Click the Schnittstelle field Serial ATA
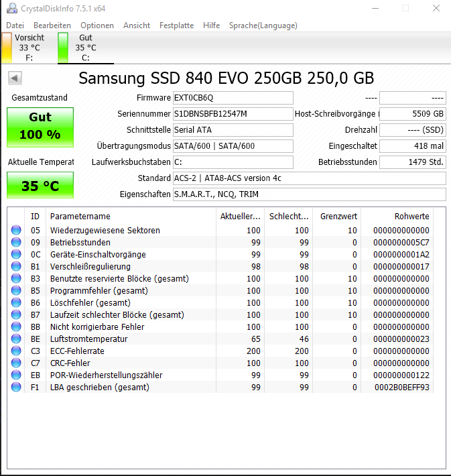 (x=233, y=130)
